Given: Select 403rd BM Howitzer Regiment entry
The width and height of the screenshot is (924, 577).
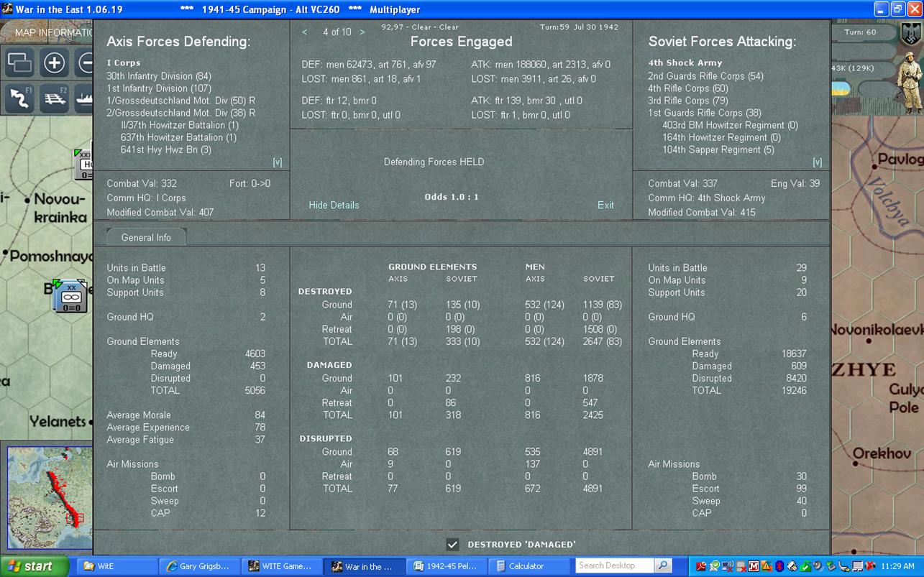Looking at the screenshot, I should 730,125.
